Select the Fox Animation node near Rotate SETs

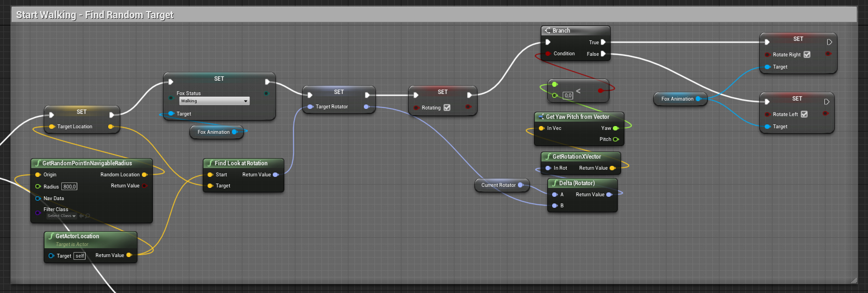677,99
